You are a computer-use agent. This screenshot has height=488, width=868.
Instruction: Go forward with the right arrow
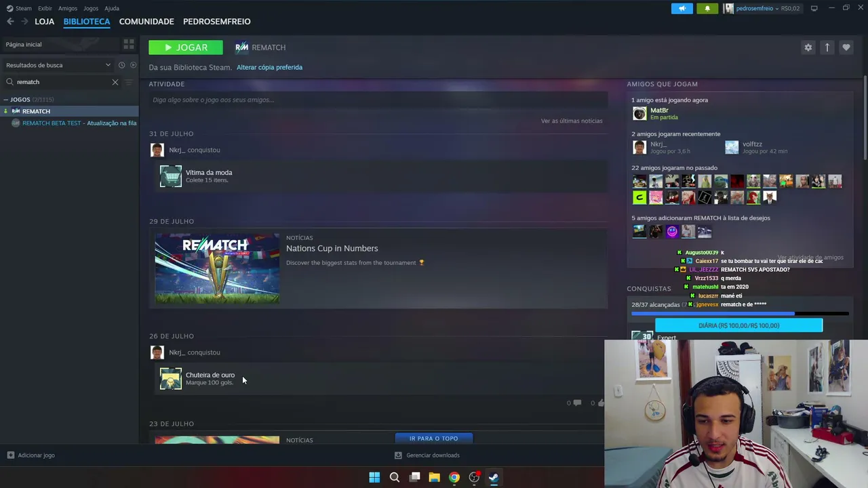[24, 22]
